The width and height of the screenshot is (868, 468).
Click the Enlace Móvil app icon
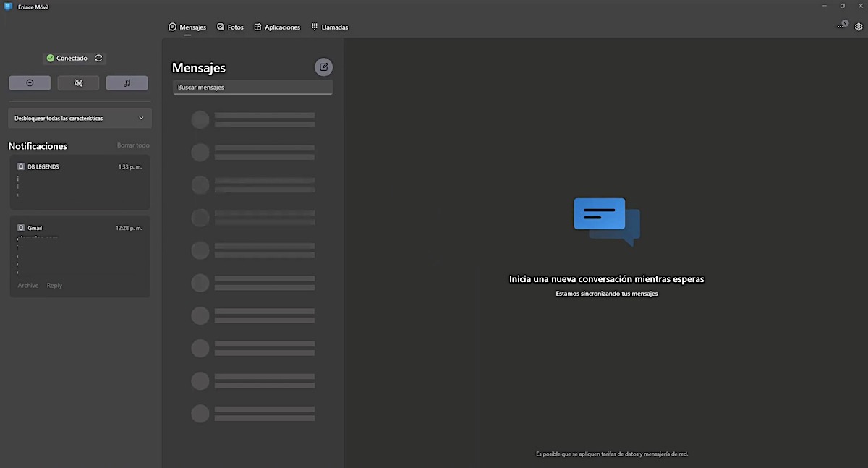(x=8, y=7)
